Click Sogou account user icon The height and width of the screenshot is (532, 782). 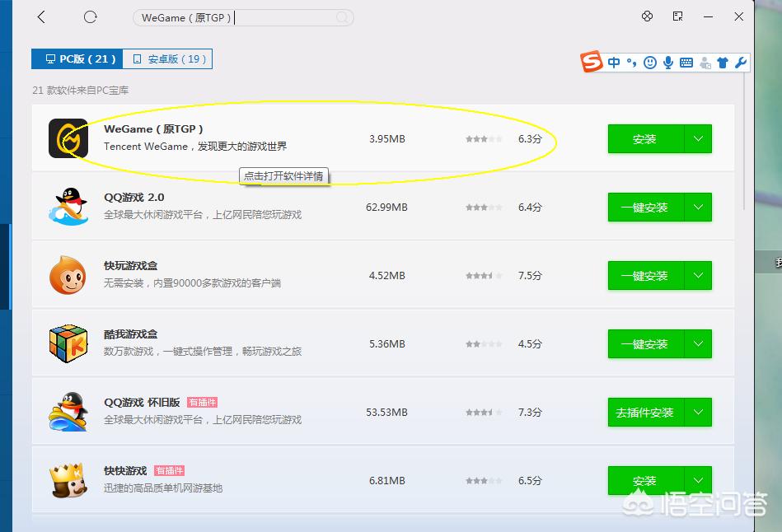(x=705, y=63)
